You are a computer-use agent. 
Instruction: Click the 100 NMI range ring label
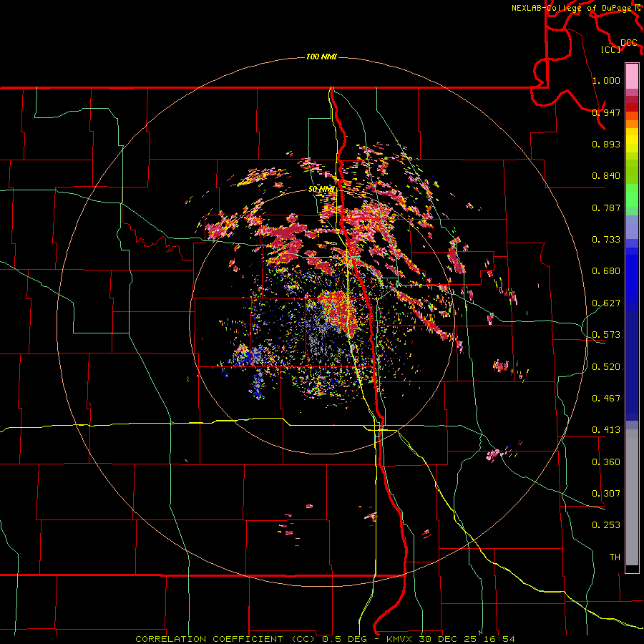coord(321,57)
